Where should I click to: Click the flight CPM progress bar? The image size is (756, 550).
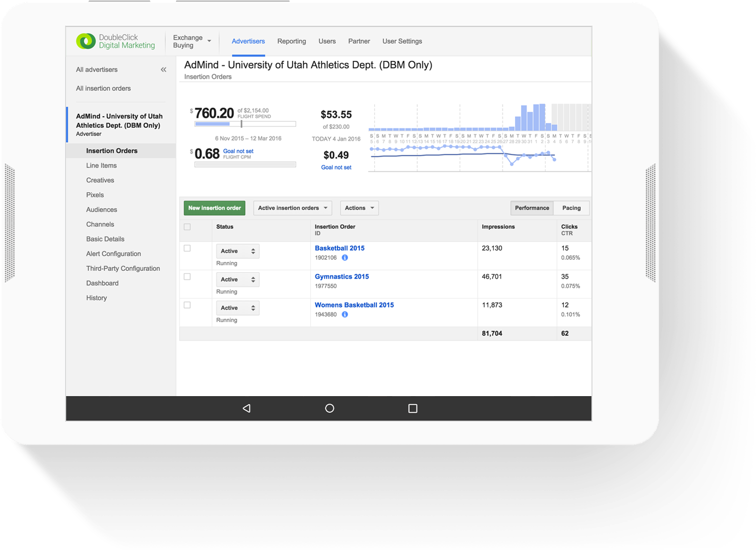click(245, 164)
